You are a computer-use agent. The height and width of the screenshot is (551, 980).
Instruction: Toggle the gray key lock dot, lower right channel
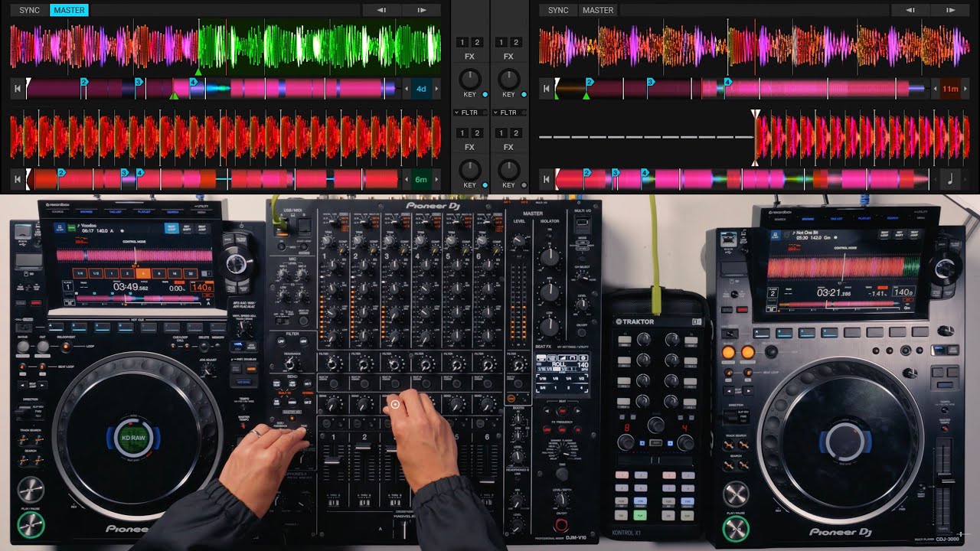point(524,185)
